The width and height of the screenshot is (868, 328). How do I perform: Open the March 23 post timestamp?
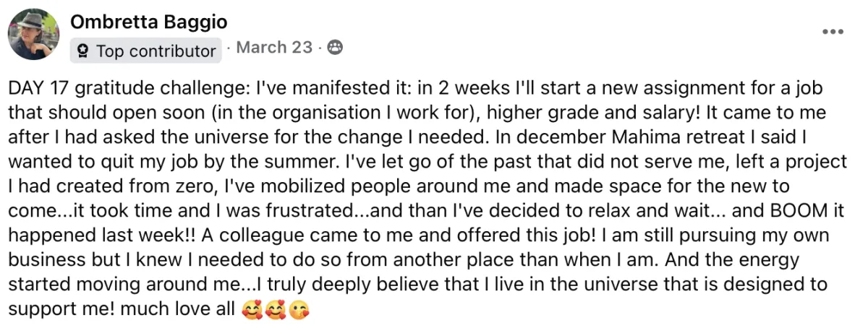pyautogui.click(x=274, y=48)
